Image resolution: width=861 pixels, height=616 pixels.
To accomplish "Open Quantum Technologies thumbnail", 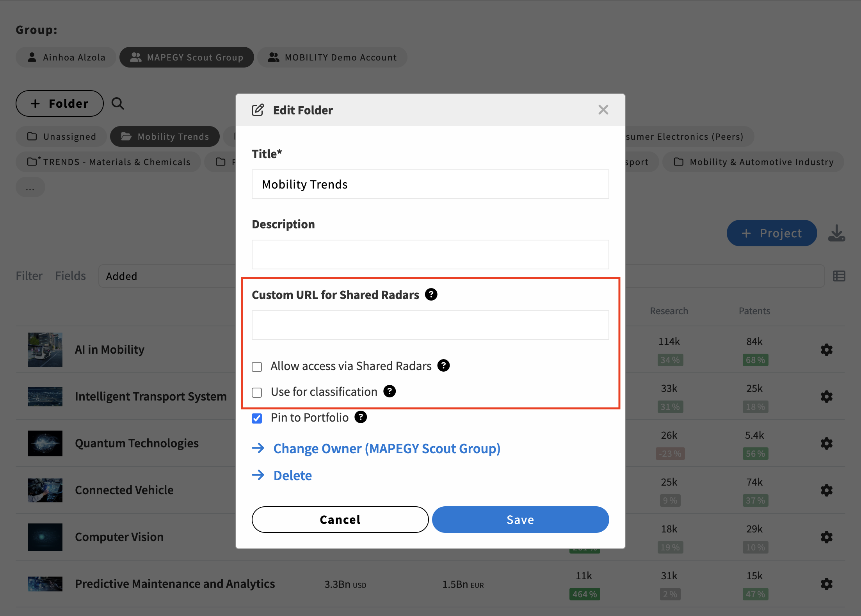I will point(45,443).
